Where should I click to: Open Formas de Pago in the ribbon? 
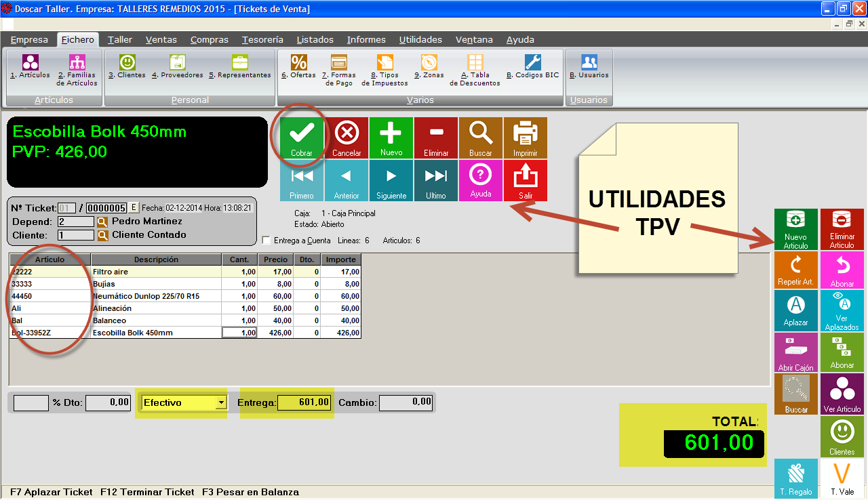click(x=338, y=70)
